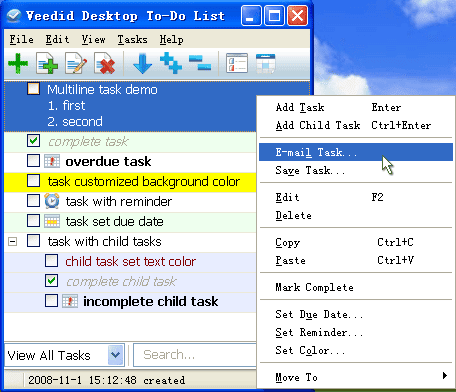Select Set Color... menu entry
This screenshot has height=392, width=456.
[356, 350]
